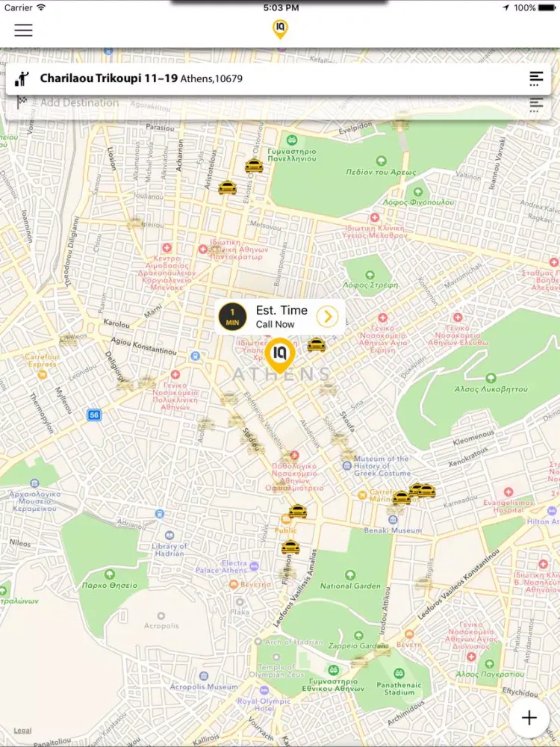Tap the Λόφος Φινόπουλου park marker
Viewport: 560px width, 747px height.
417,192
